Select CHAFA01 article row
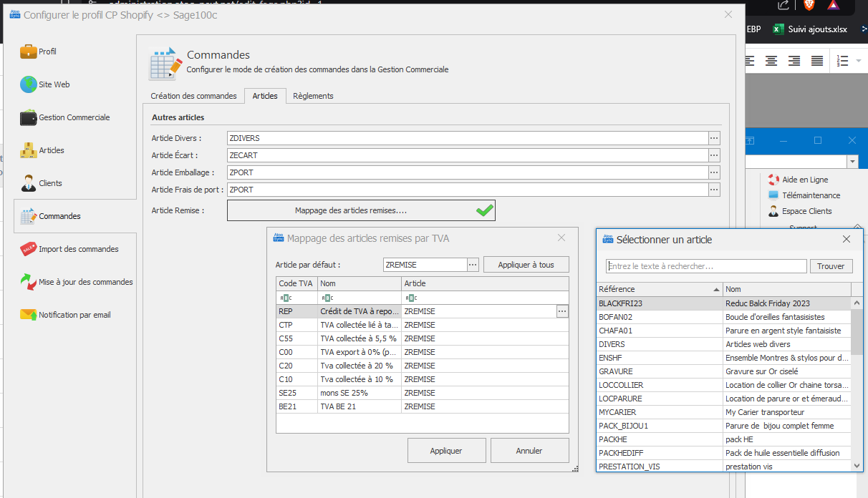The height and width of the screenshot is (498, 868). [723, 331]
